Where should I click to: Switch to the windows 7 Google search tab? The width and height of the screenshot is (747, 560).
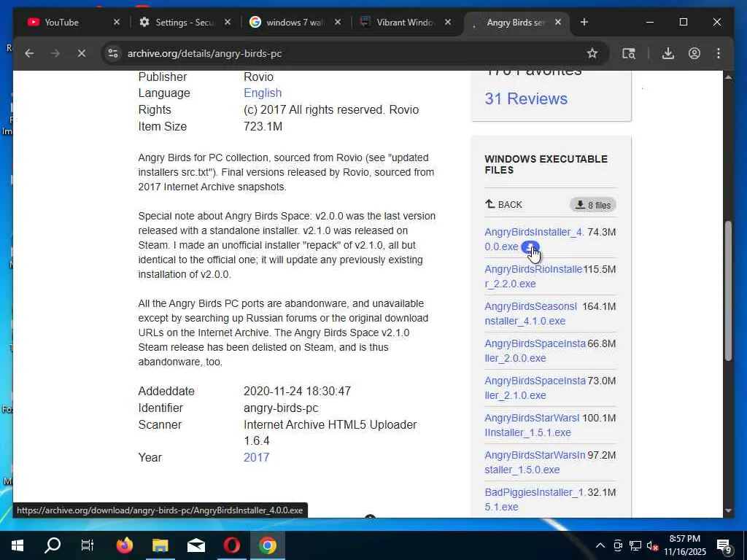(x=288, y=23)
